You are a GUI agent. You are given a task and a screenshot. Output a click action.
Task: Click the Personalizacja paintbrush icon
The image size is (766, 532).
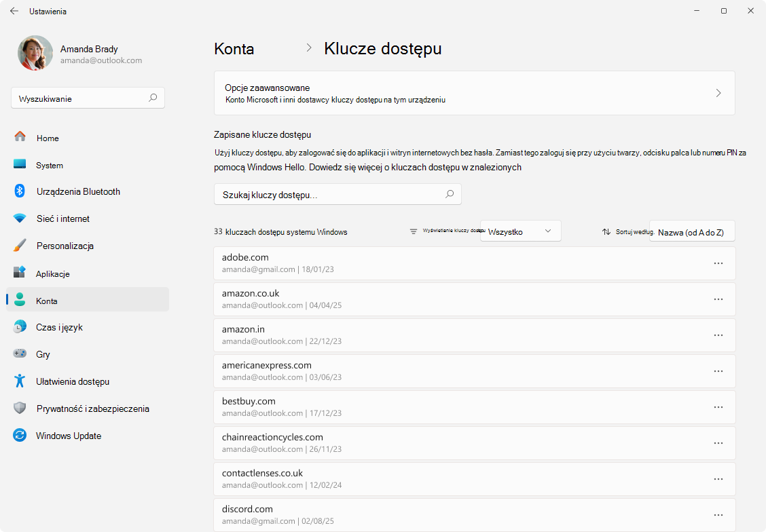click(x=20, y=245)
